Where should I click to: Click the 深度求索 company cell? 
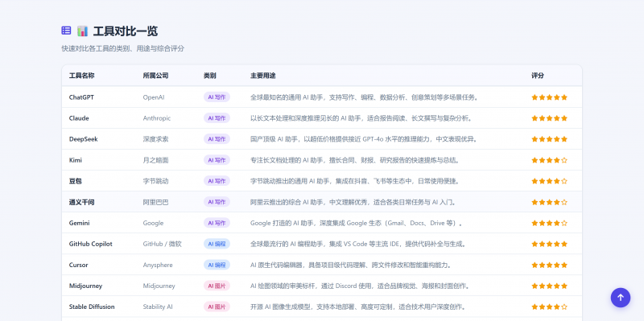pyautogui.click(x=155, y=139)
